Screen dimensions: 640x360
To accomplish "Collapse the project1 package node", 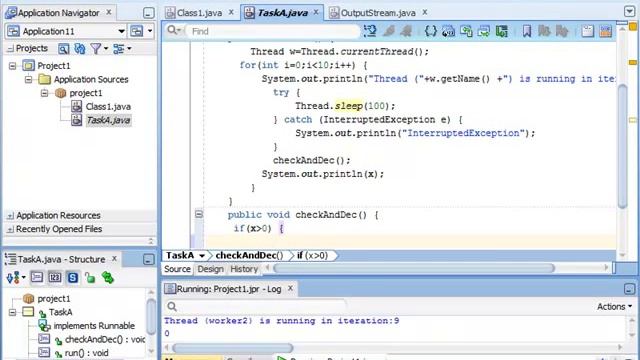I will [x=44, y=93].
